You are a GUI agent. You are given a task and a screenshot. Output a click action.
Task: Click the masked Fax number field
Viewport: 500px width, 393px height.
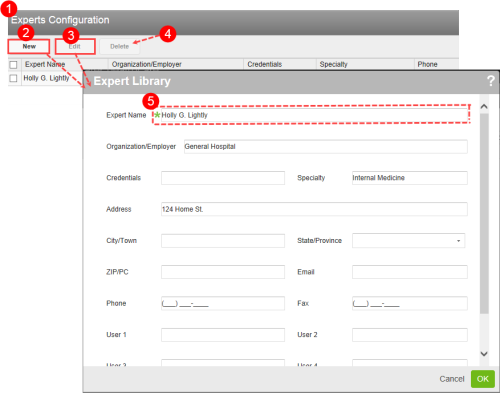pyautogui.click(x=410, y=303)
